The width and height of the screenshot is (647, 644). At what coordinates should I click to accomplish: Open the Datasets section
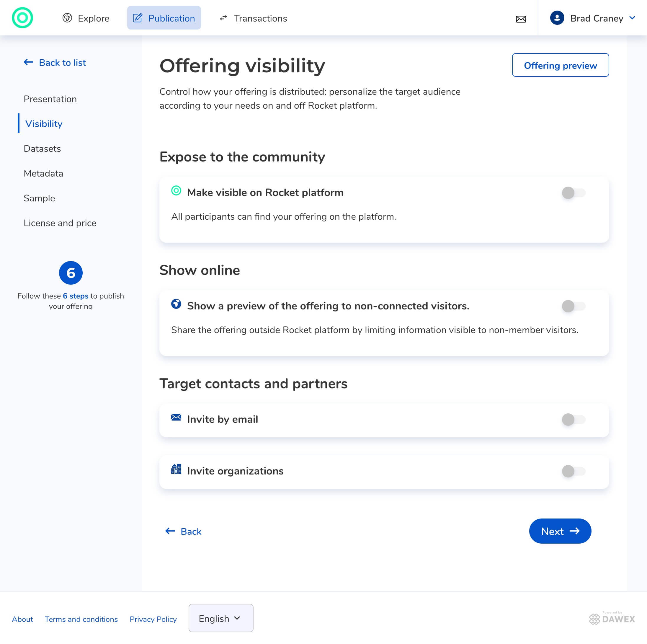point(42,149)
